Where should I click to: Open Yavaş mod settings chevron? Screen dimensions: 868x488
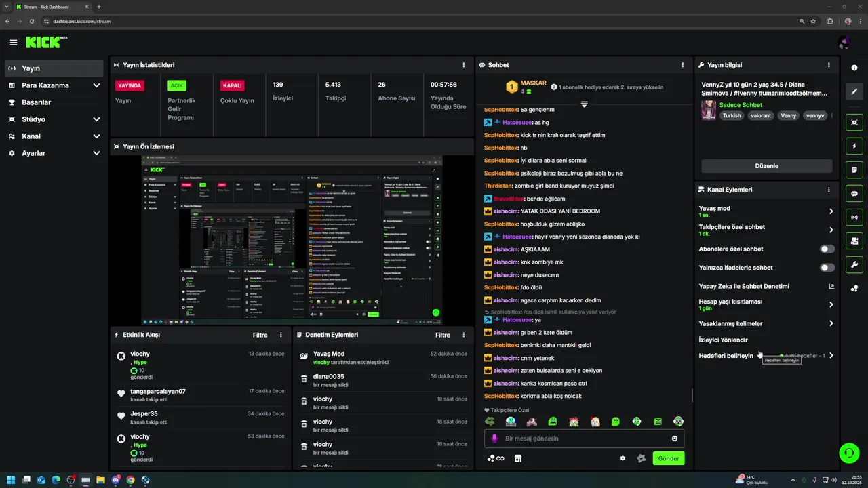831,211
